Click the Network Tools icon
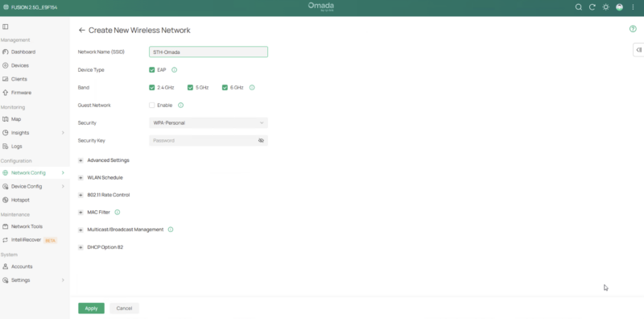This screenshot has height=319, width=644. 6,226
